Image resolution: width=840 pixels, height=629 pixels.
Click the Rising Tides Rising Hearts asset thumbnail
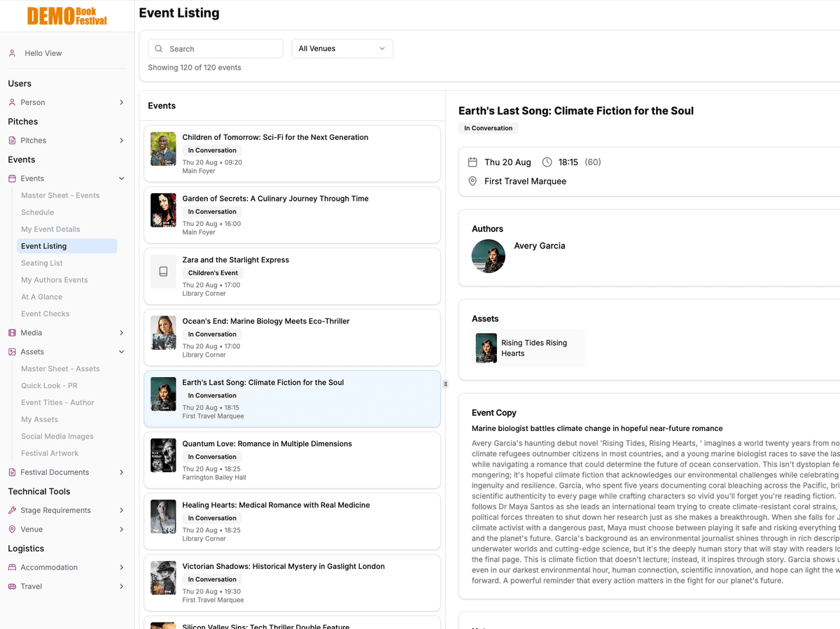[486, 348]
